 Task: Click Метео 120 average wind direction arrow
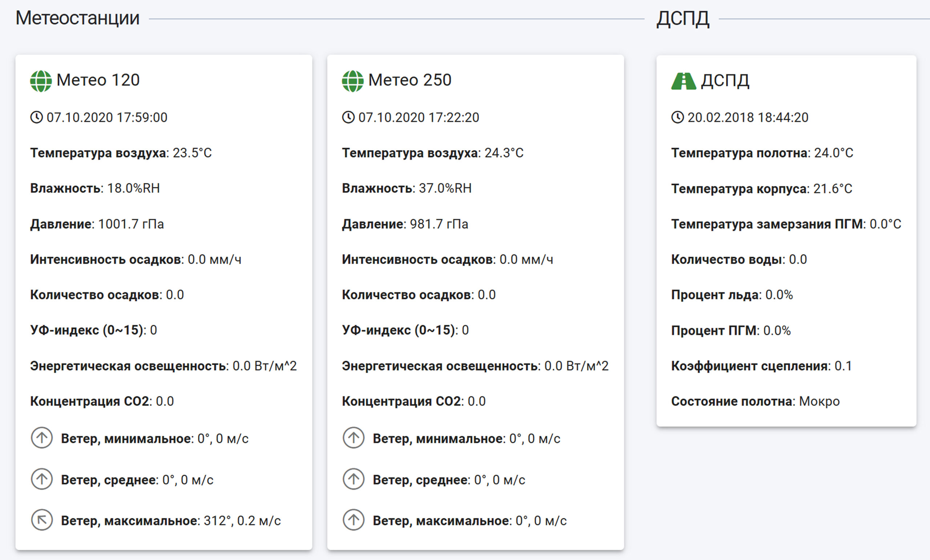[x=41, y=479]
